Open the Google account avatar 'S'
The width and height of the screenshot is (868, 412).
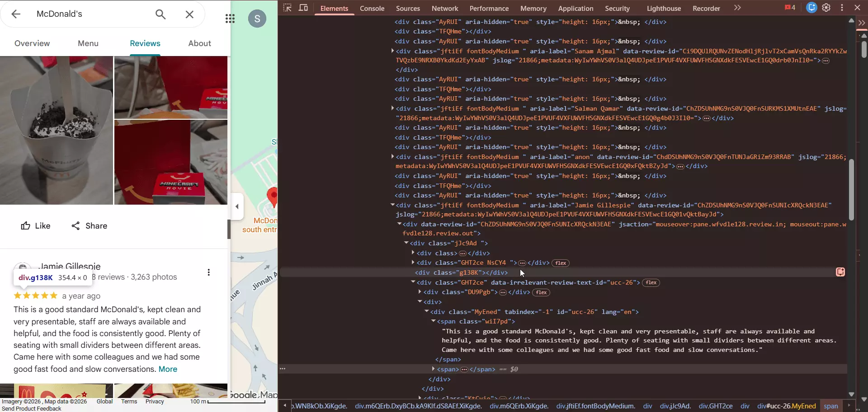click(257, 19)
